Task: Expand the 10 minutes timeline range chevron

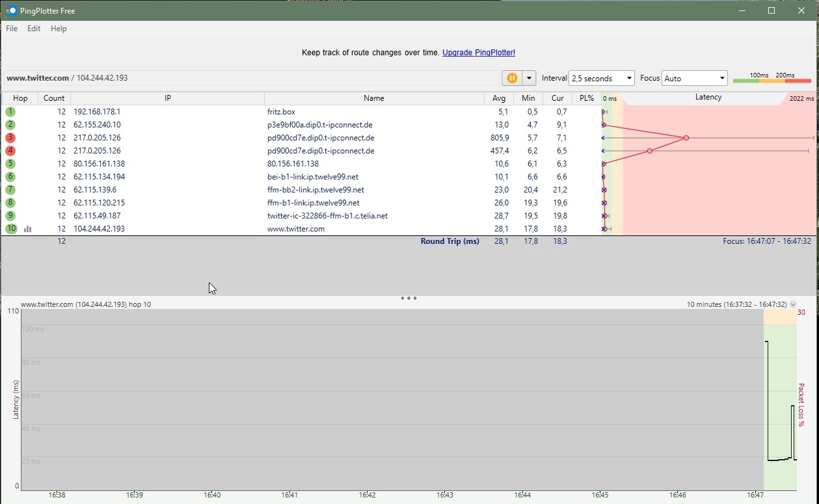Action: [x=793, y=304]
